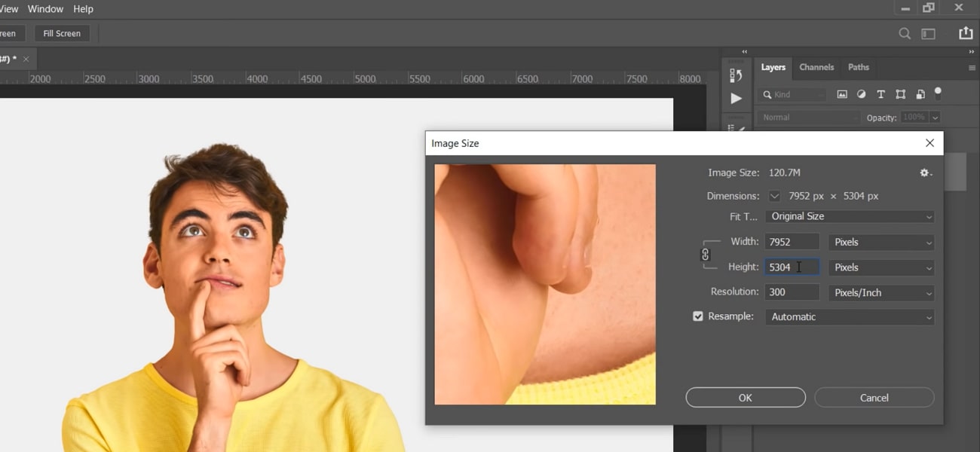Screen dimensions: 980x452
Task: Open the Image Size gear settings menu
Action: pos(925,173)
